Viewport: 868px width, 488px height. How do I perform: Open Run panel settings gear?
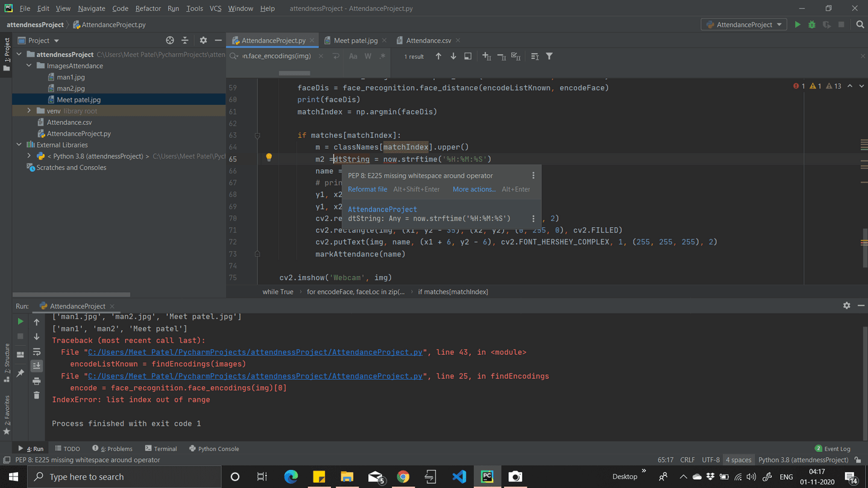[846, 305]
